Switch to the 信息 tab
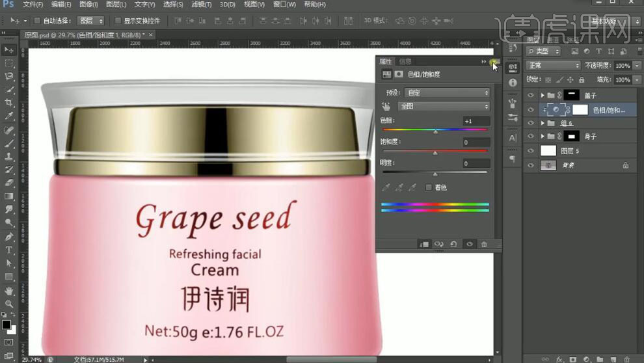This screenshot has width=644, height=363. pos(405,61)
